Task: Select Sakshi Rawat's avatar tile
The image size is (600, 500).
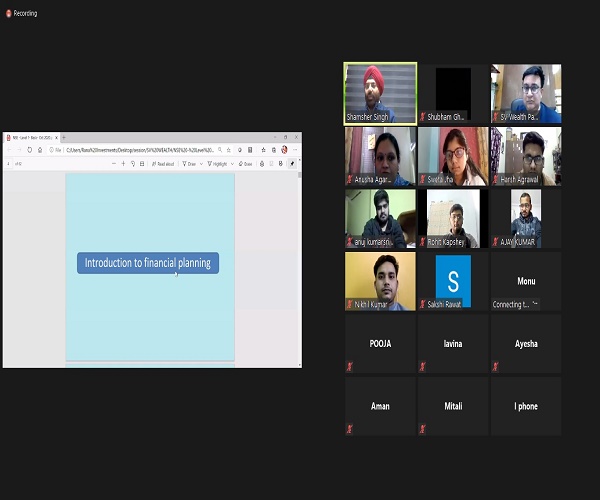Action: click(x=453, y=281)
